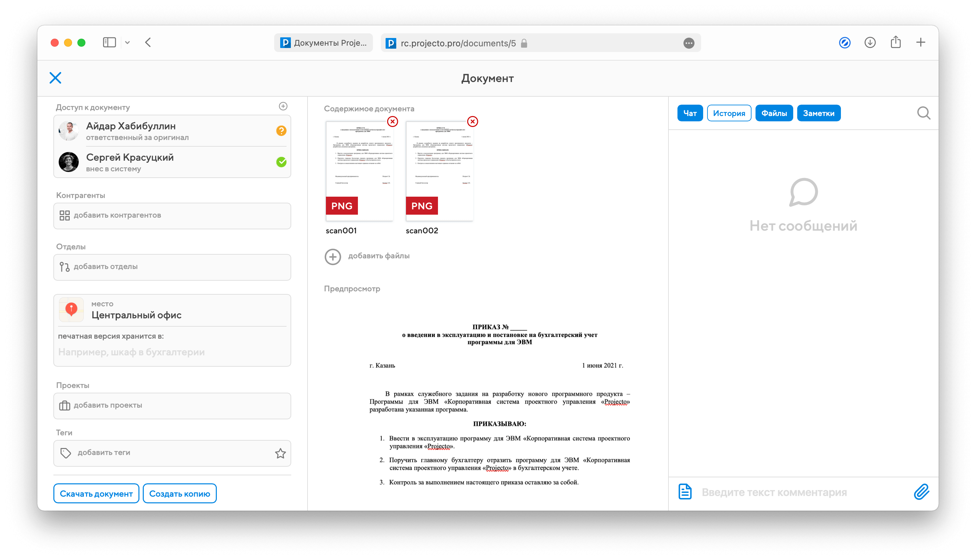Click the orange question status on Айдар Хабибуллин
This screenshot has height=560, width=976.
click(281, 131)
